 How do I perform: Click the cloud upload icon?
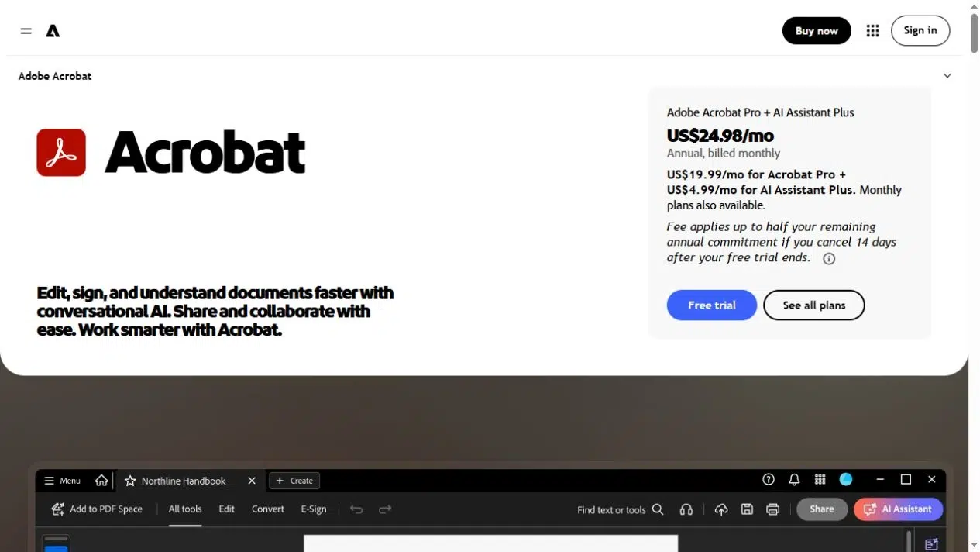pyautogui.click(x=721, y=509)
